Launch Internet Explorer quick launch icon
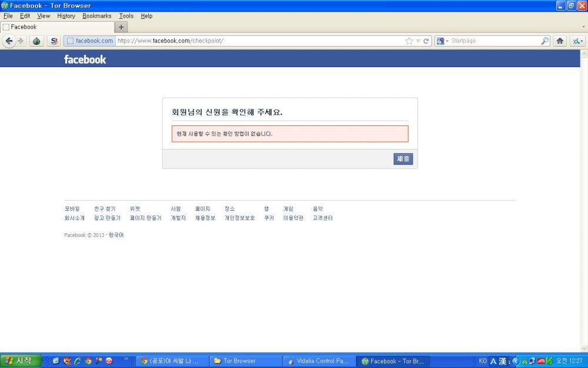Screen dimensions: 588x368 point(78,361)
